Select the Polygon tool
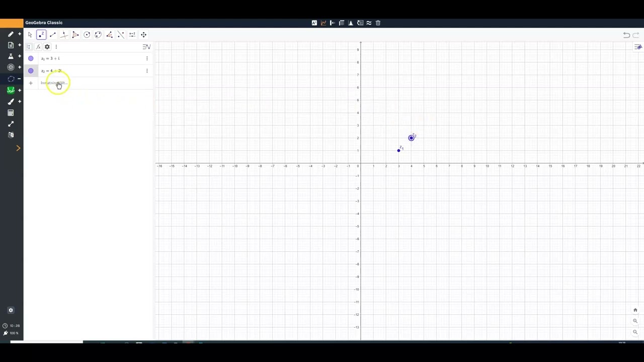 pyautogui.click(x=75, y=35)
